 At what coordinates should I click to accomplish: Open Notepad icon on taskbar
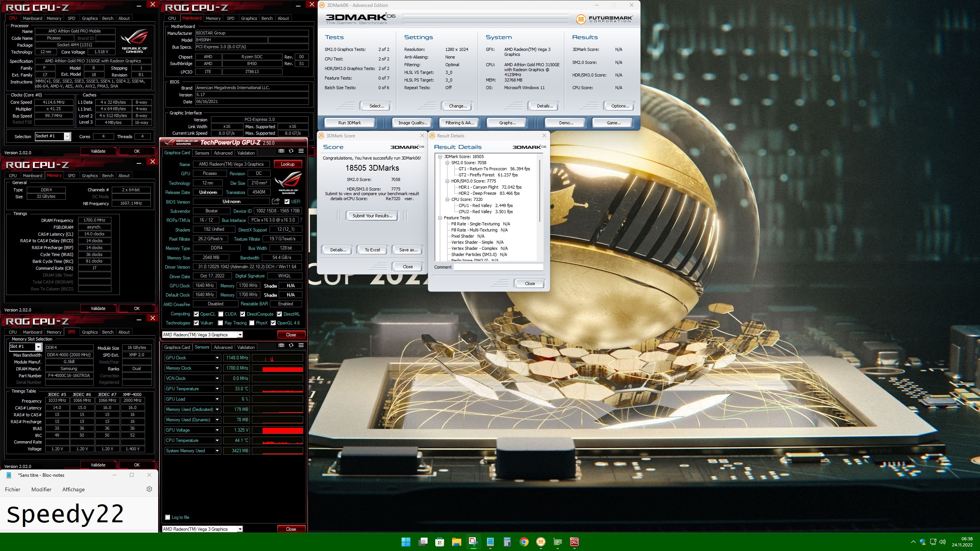490,542
